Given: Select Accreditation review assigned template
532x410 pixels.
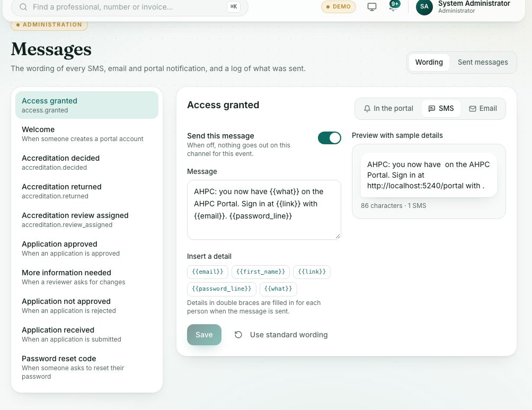Looking at the screenshot, I should (86, 220).
